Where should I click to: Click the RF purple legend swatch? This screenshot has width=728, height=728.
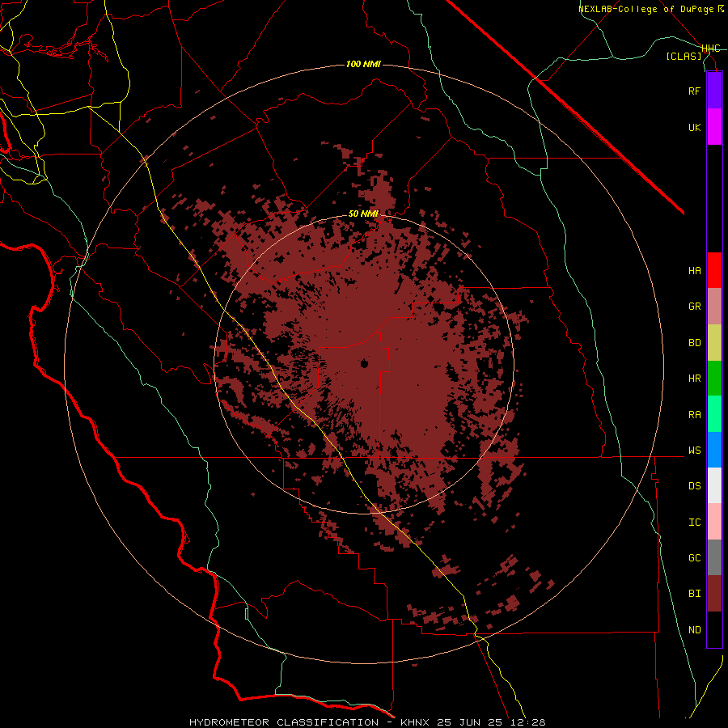point(714,91)
